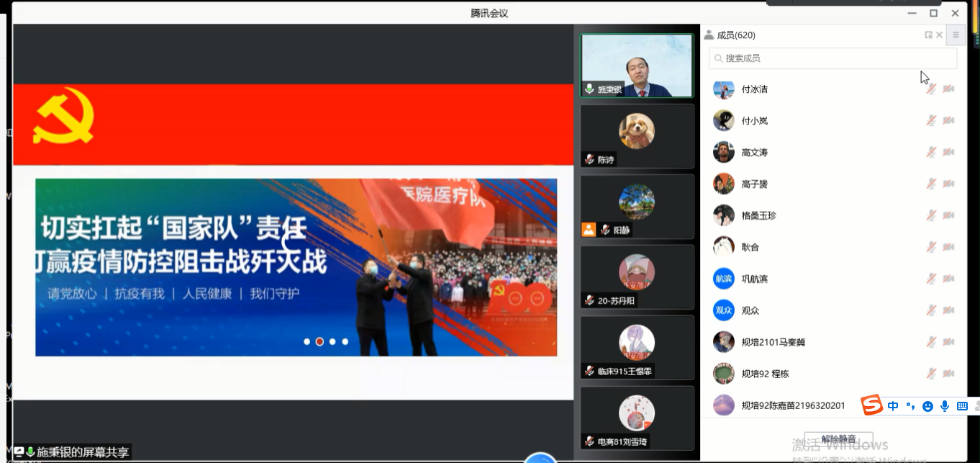
Task: Pop out the members panel
Action: click(x=928, y=35)
